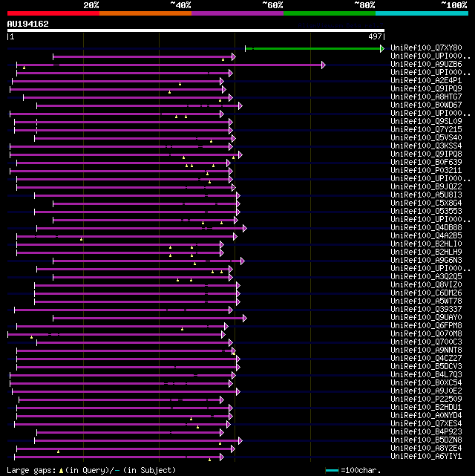Select the UniRef100_B5DZN8 label
475x476 pixels.
pyautogui.click(x=426, y=440)
